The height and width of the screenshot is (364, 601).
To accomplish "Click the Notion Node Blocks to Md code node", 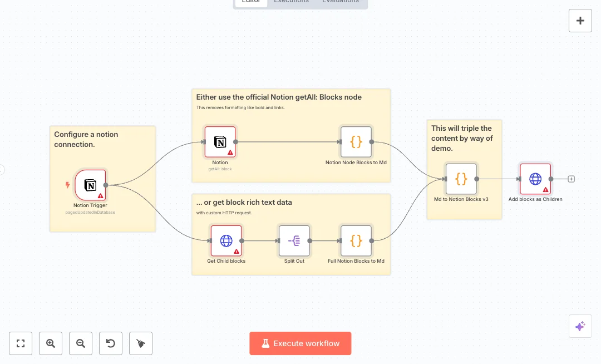I will (x=356, y=141).
